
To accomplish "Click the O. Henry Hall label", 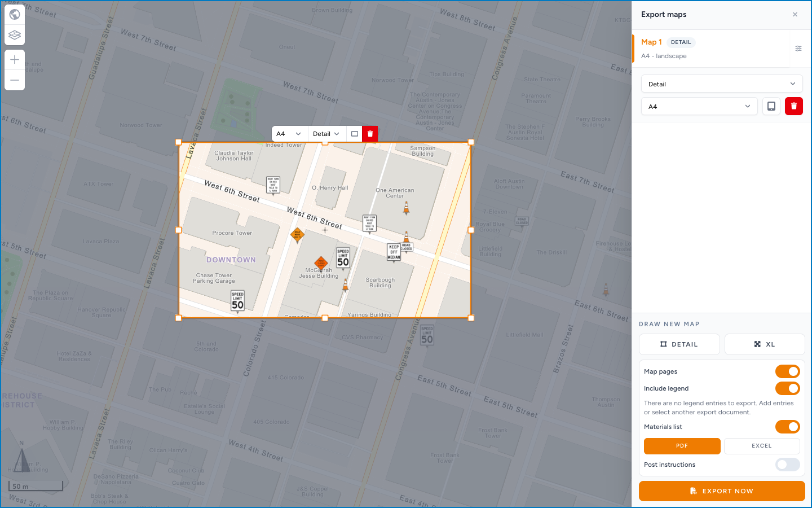I will 330,188.
